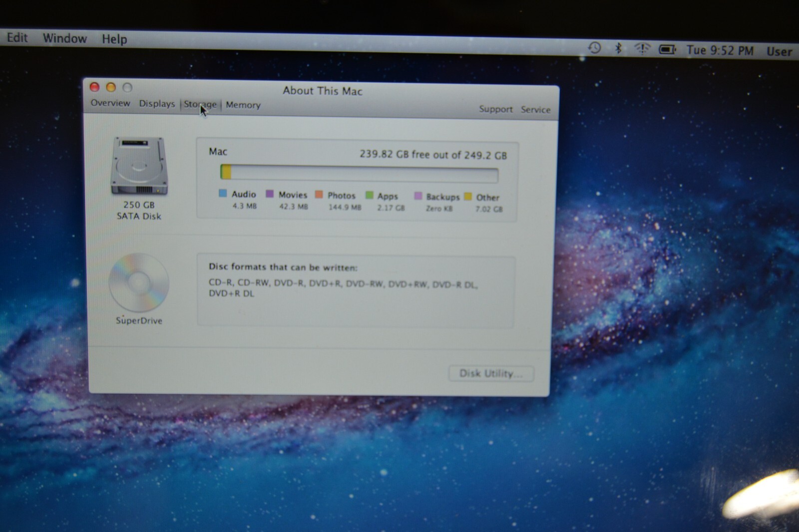Click the Tue 9:52 PM clock
The width and height of the screenshot is (799, 532).
(x=720, y=50)
